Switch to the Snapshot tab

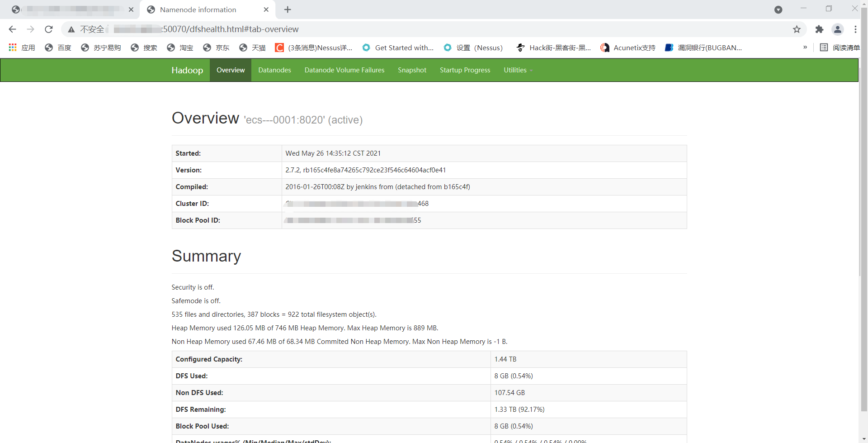tap(412, 70)
